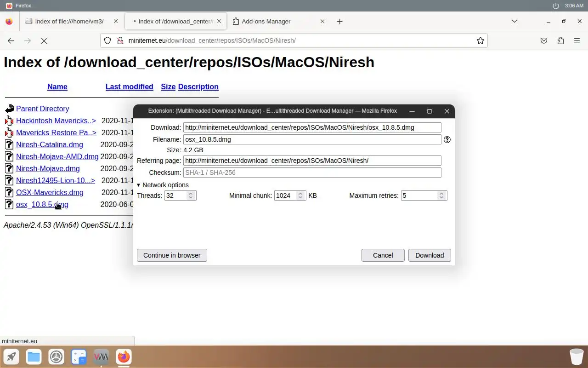Open the OSX-Mavericks.dmg link
This screenshot has width=588, height=368.
coord(50,193)
